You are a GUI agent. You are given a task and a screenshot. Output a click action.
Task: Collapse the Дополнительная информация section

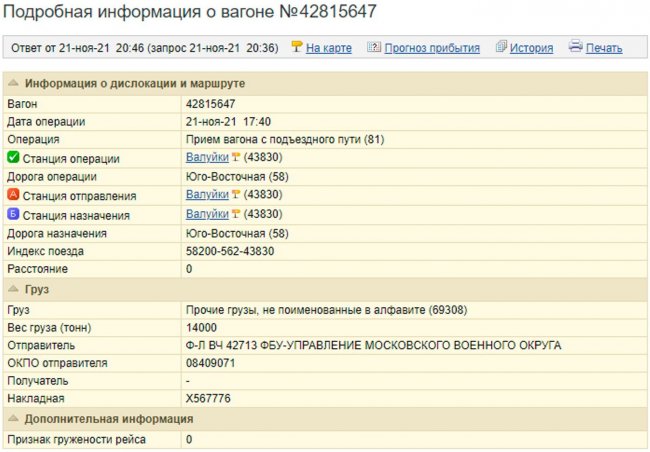(x=13, y=419)
